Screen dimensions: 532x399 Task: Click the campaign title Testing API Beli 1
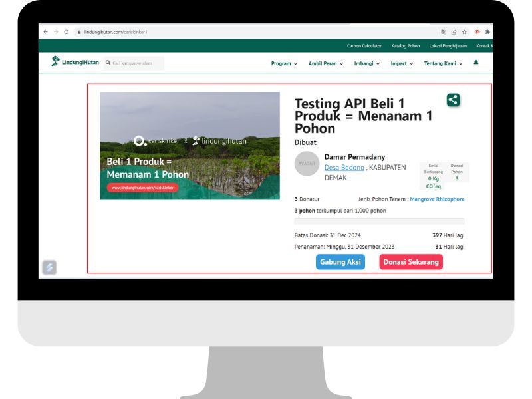[363, 116]
